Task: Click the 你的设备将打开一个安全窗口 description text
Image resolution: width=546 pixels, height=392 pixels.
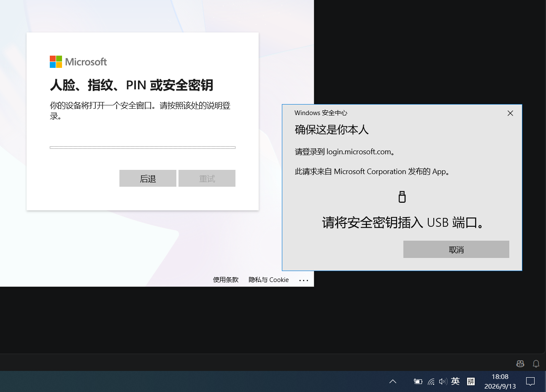Action: tap(140, 111)
